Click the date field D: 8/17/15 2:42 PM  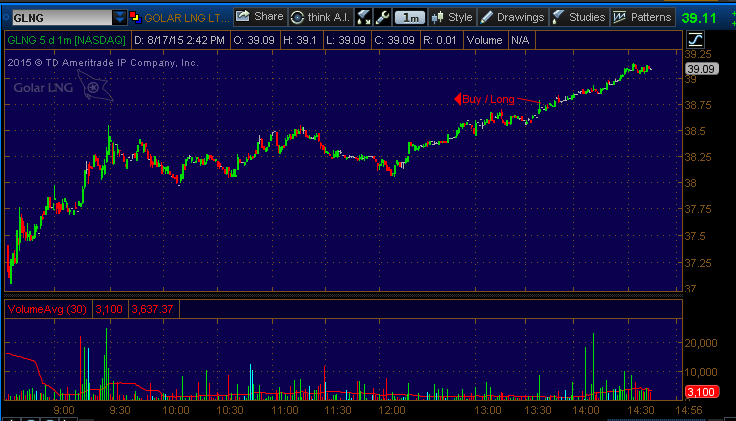(x=179, y=40)
